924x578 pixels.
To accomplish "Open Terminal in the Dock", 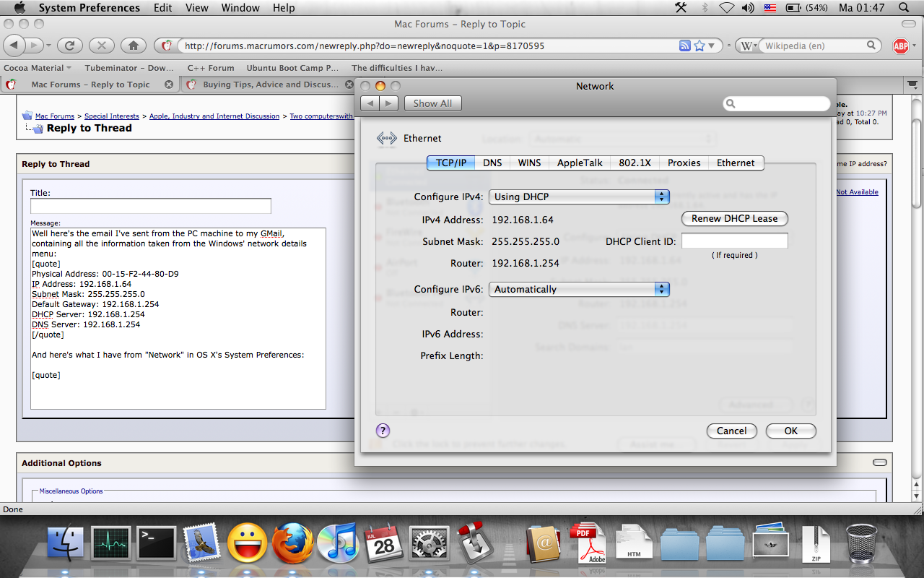I will pos(157,543).
